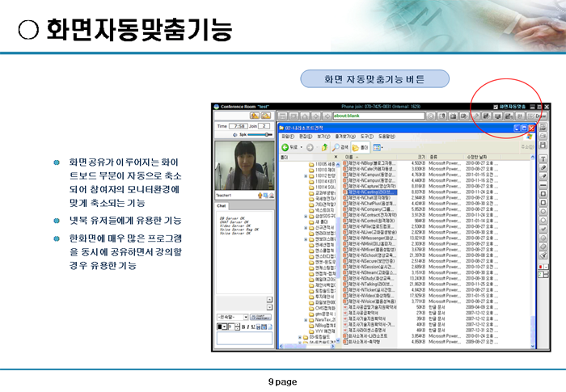
Task: Adjust the Spk volume slider
Action: coord(260,135)
